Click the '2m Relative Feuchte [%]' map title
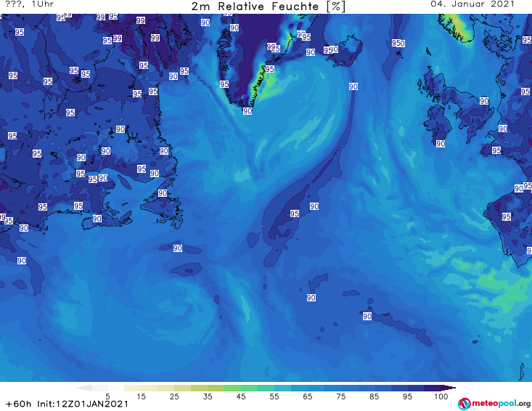 (269, 7)
